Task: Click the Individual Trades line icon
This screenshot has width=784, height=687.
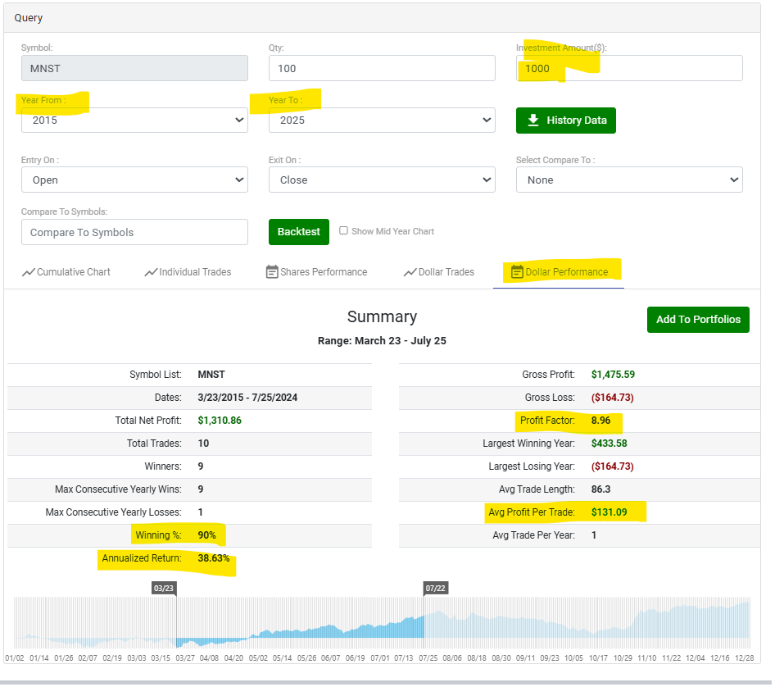Action: tap(151, 272)
